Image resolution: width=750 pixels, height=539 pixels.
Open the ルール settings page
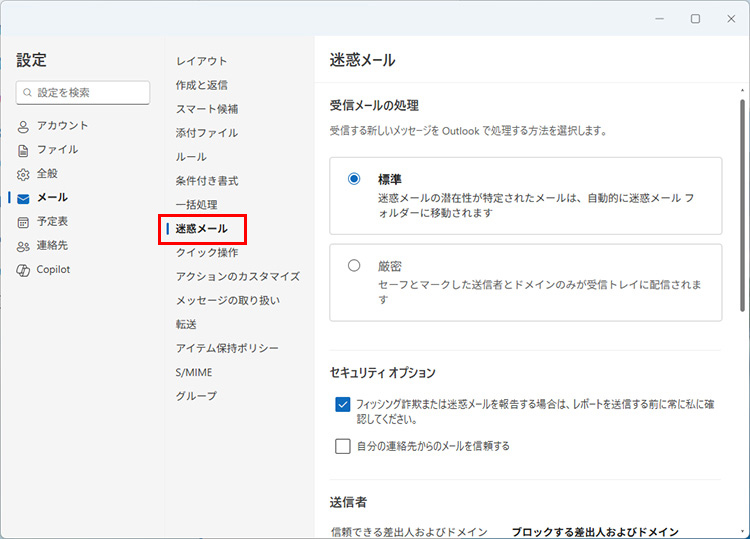point(191,157)
